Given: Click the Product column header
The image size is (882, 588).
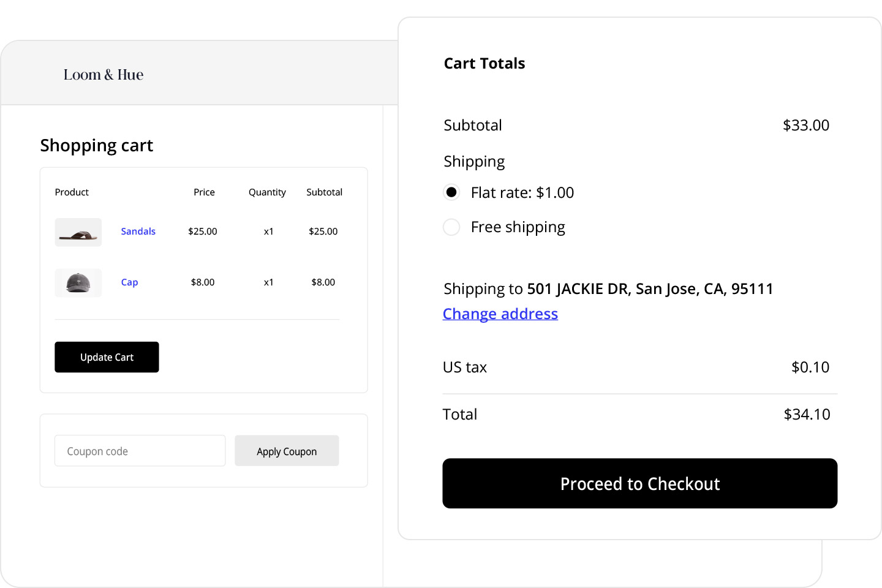Looking at the screenshot, I should point(71,192).
